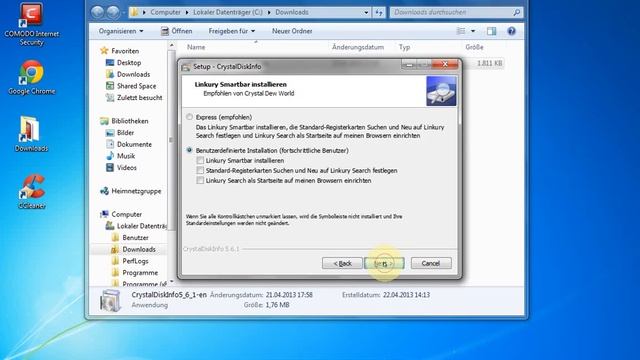This screenshot has width=640, height=360.
Task: Click the Musik note icon
Action: point(110,156)
